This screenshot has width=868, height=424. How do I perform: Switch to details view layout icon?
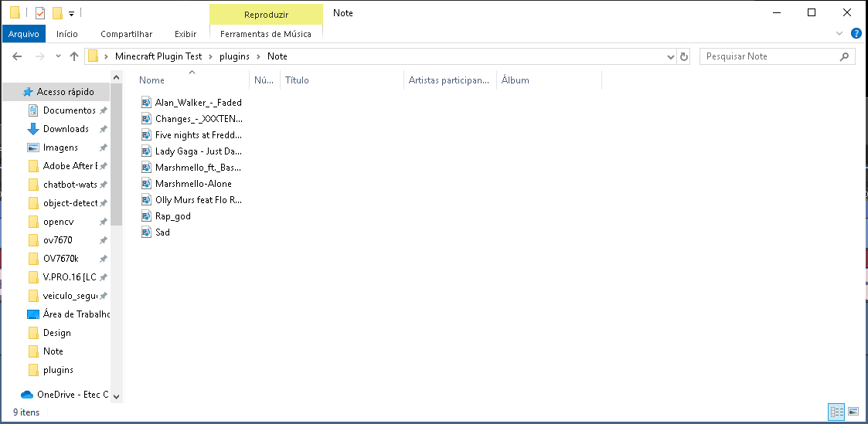point(836,412)
